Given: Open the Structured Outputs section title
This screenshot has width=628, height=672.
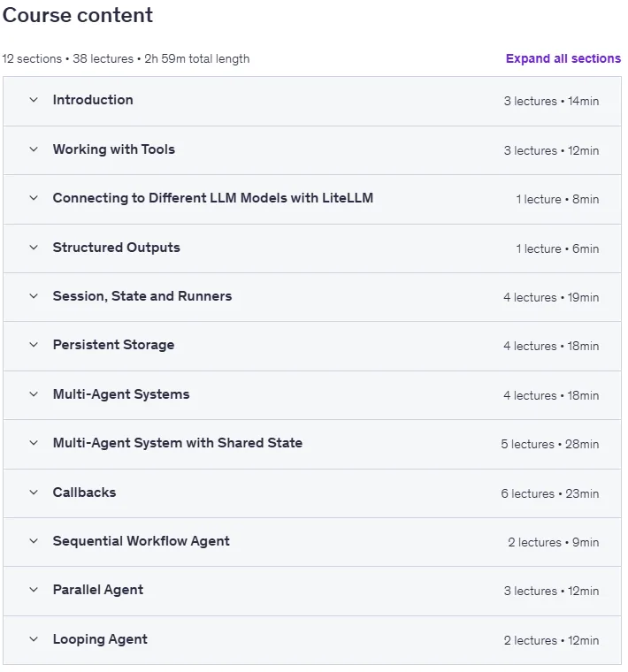Looking at the screenshot, I should click(x=116, y=248).
